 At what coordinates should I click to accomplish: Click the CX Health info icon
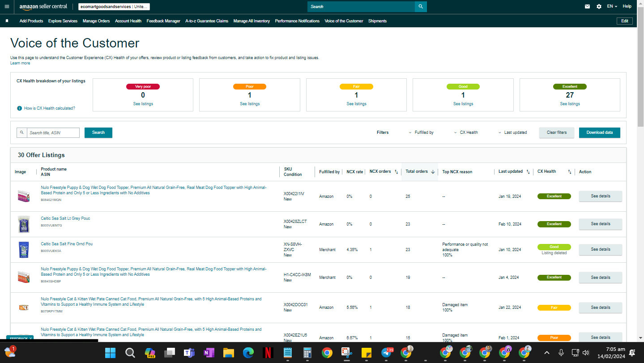click(x=19, y=108)
